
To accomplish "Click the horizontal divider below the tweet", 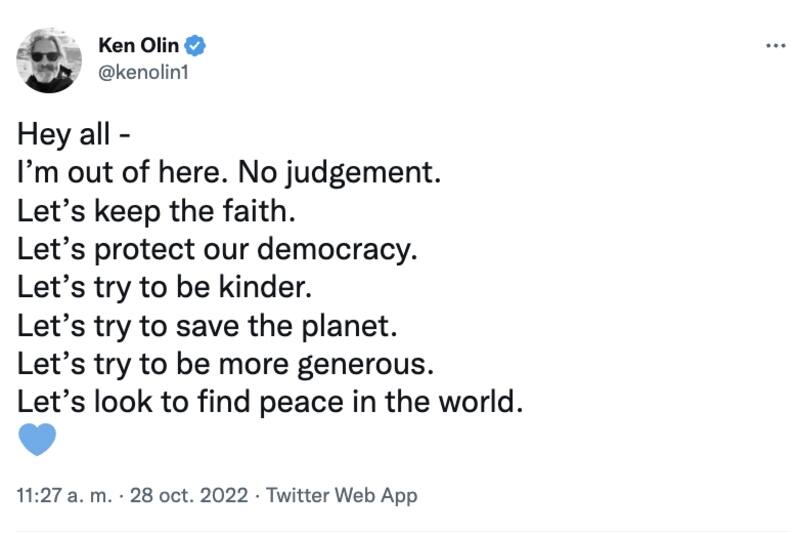I will 400,531.
